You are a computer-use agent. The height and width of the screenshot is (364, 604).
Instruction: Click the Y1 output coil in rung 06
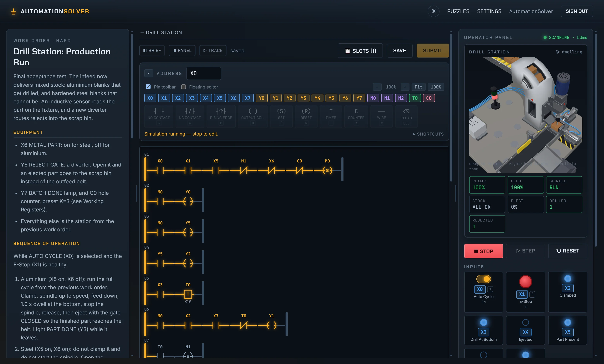click(x=271, y=325)
